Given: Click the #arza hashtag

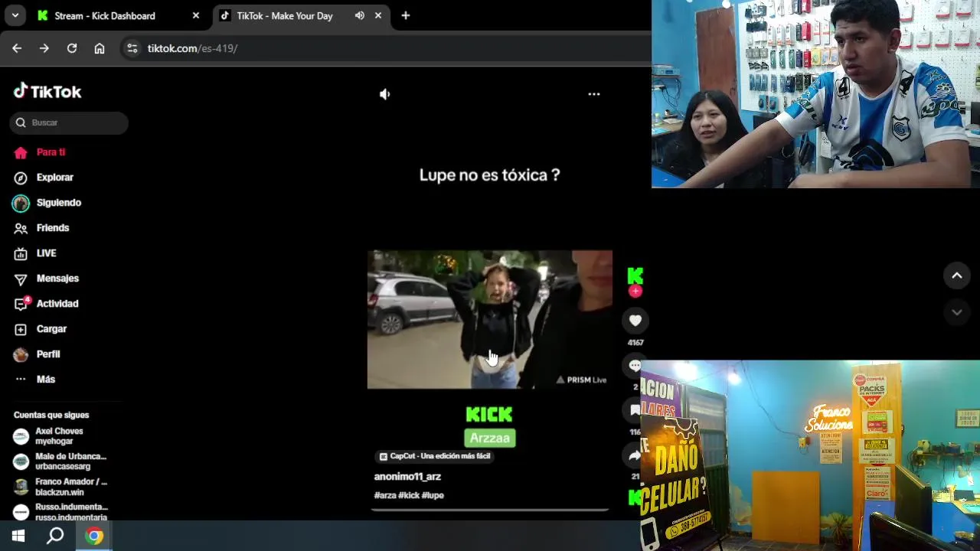Looking at the screenshot, I should (x=385, y=495).
